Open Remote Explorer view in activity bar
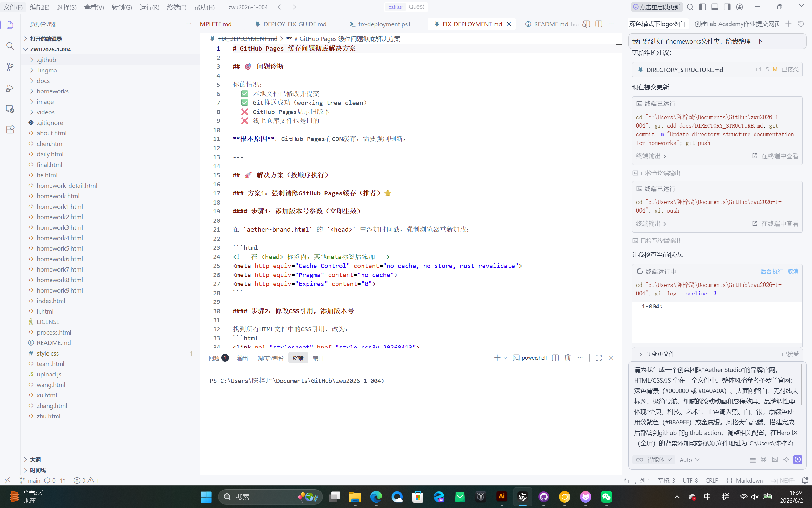The image size is (812, 508). coord(10,109)
